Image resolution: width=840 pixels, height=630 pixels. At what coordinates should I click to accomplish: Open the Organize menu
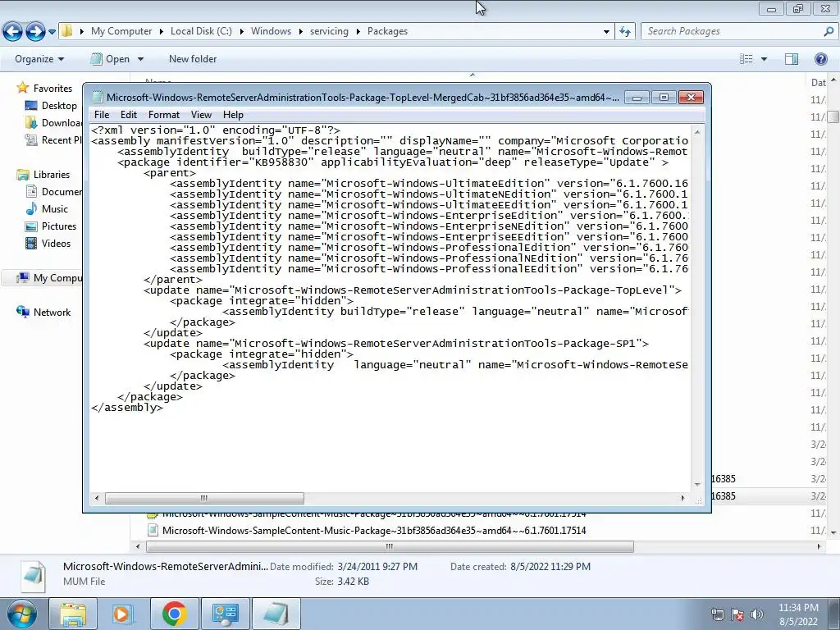click(39, 59)
